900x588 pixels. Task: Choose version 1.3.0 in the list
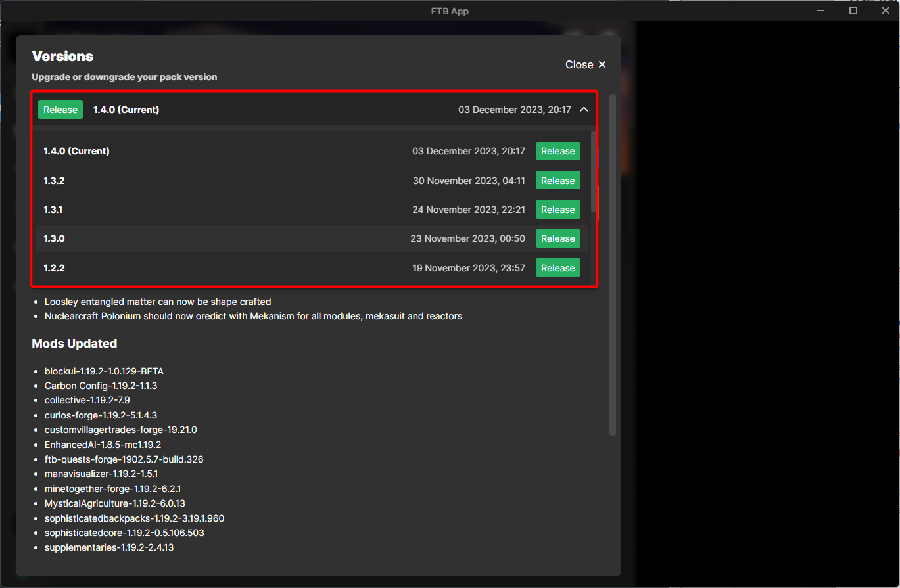coord(312,238)
